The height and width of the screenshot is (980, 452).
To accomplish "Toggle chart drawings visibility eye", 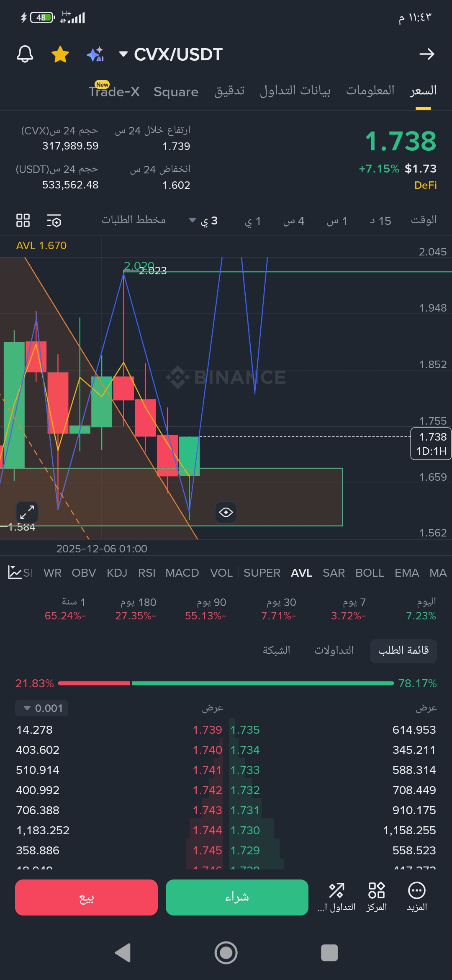I will [x=226, y=512].
